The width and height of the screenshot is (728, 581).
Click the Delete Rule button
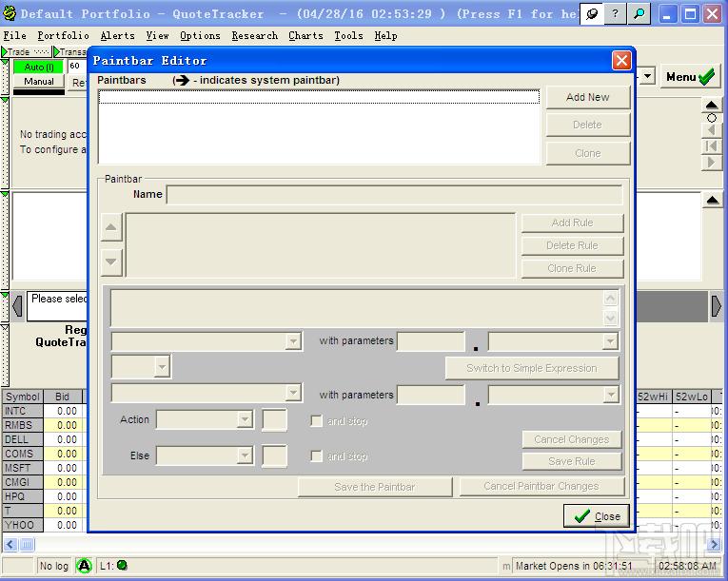pos(572,245)
